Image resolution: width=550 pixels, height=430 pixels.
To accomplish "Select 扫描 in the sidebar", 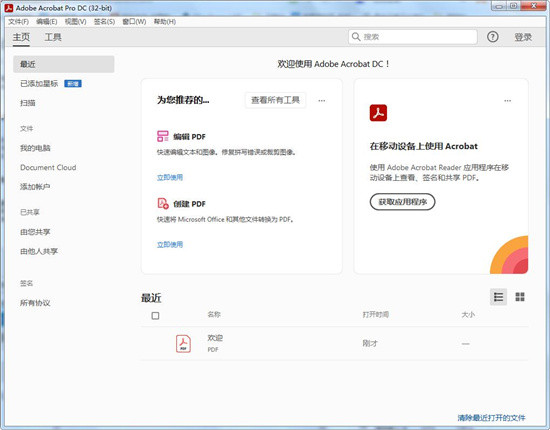I will point(28,103).
